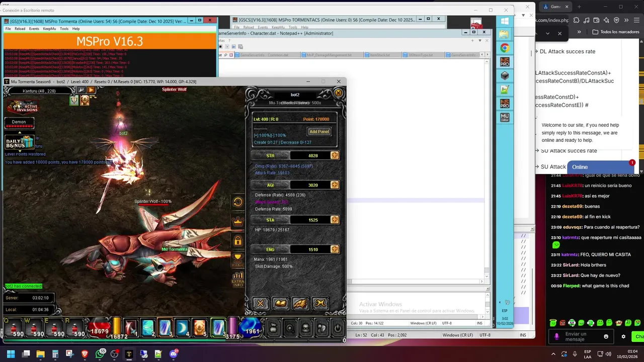
Task: Click the Chat send button
Action: (639, 336)
